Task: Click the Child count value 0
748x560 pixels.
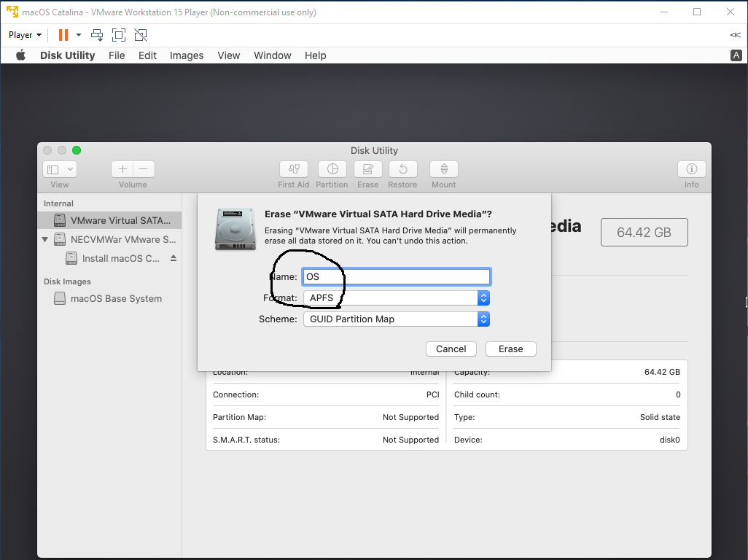Action: [678, 394]
